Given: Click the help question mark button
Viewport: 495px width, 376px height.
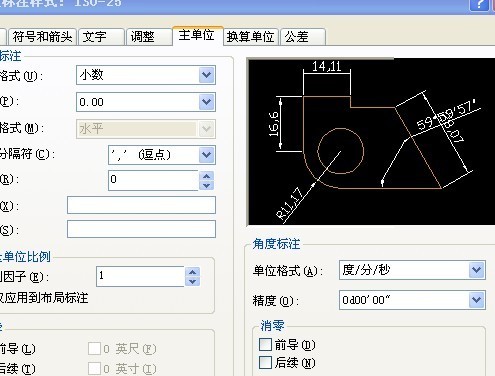Looking at the screenshot, I should point(480,5).
